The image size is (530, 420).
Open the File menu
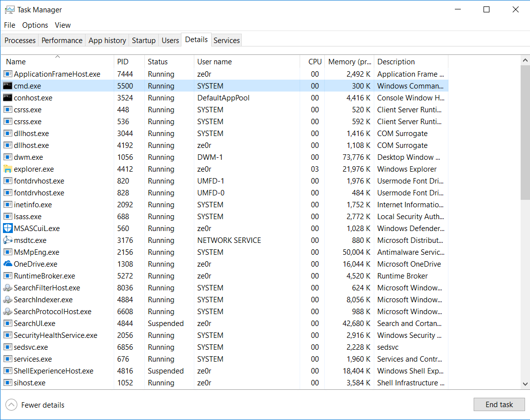pos(9,25)
